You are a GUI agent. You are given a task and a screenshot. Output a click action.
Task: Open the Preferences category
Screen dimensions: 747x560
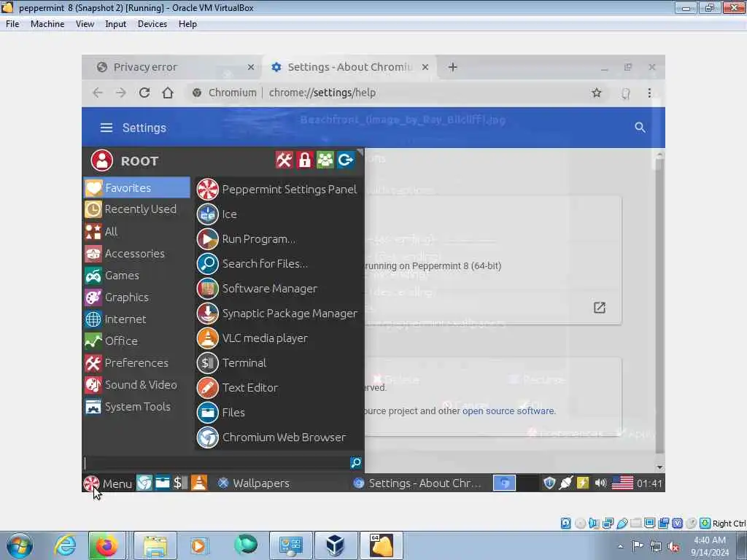(136, 363)
